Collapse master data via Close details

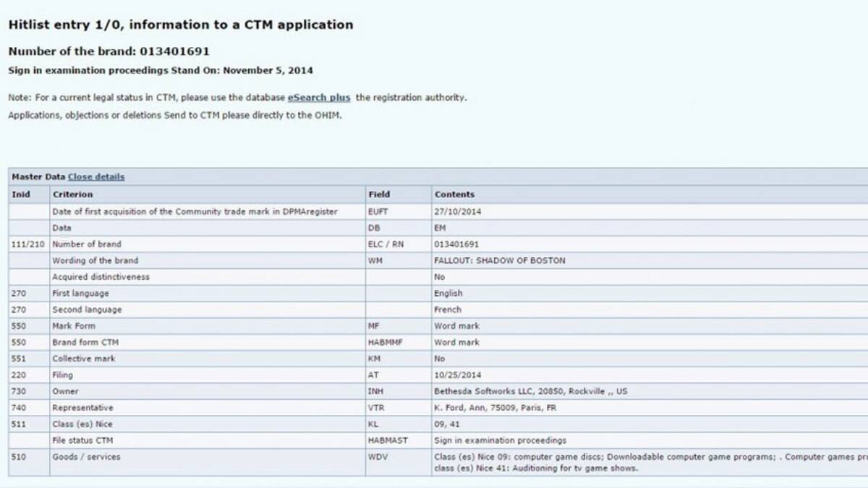click(x=96, y=177)
